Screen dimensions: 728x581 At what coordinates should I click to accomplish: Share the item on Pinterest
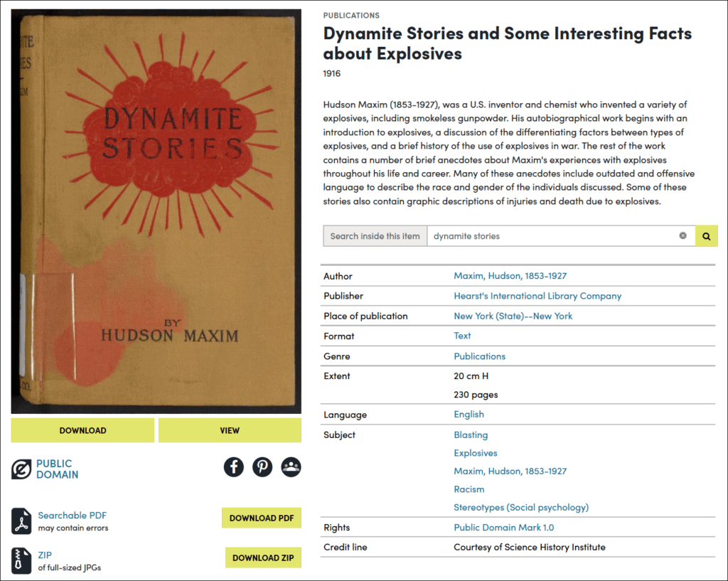click(262, 467)
